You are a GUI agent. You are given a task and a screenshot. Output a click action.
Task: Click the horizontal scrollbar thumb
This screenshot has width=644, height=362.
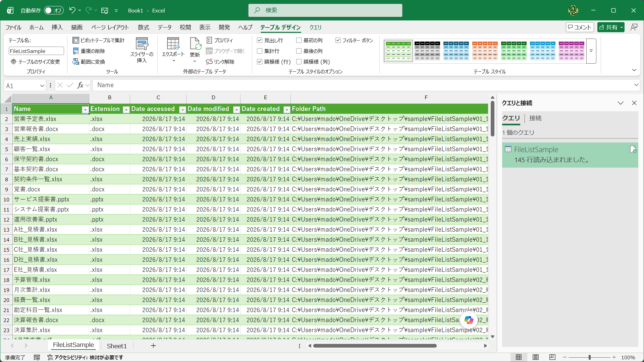pyautogui.click(x=375, y=346)
